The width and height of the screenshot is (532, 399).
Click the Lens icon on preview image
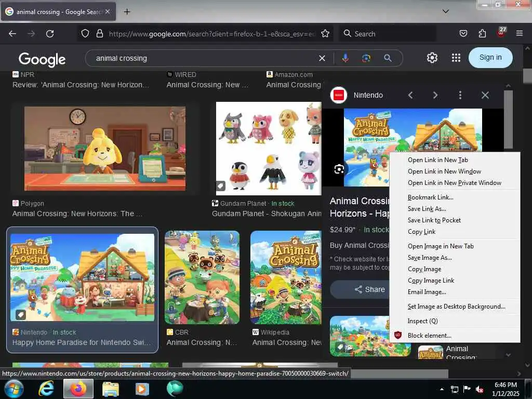pos(339,169)
